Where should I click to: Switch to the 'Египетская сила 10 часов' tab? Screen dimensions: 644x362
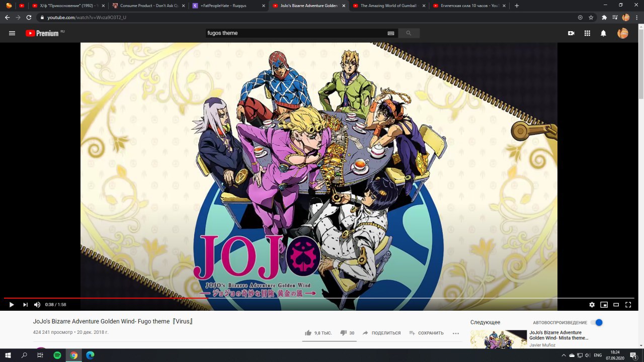click(x=469, y=6)
